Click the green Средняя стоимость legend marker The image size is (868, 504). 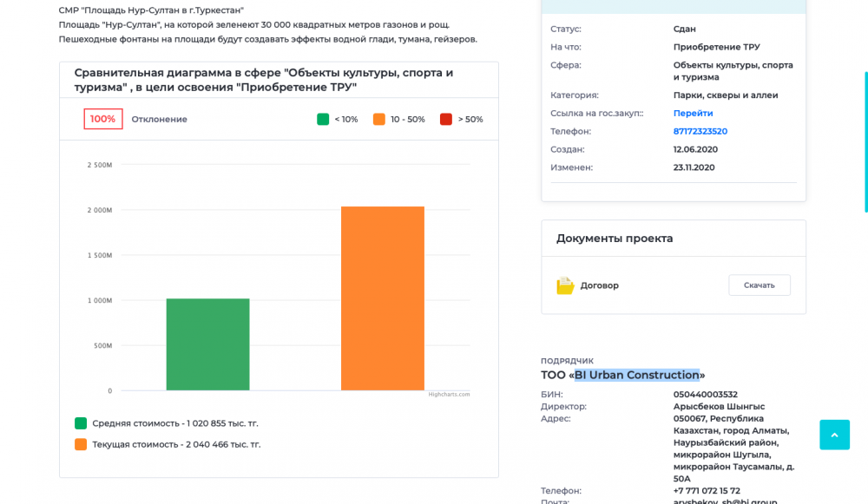point(81,423)
